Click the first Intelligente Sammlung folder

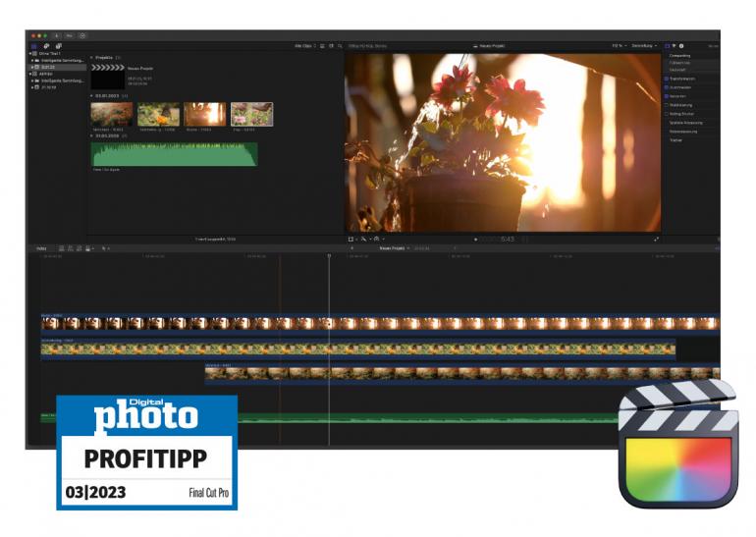[x=62, y=61]
